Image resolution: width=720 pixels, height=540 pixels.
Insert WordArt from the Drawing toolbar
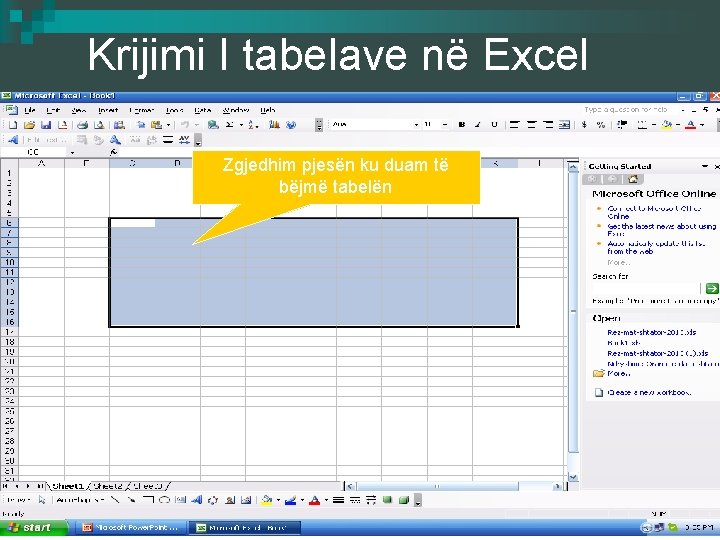pyautogui.click(x=197, y=500)
